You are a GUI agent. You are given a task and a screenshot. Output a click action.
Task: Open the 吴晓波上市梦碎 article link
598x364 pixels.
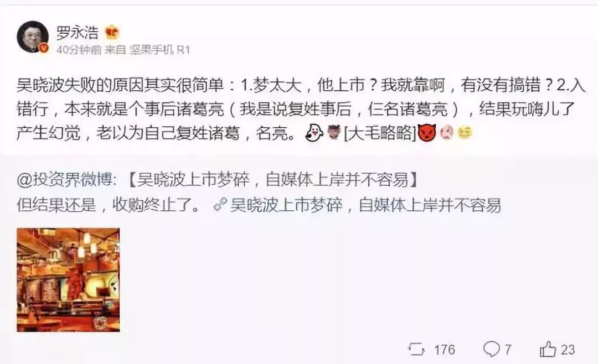click(365, 205)
